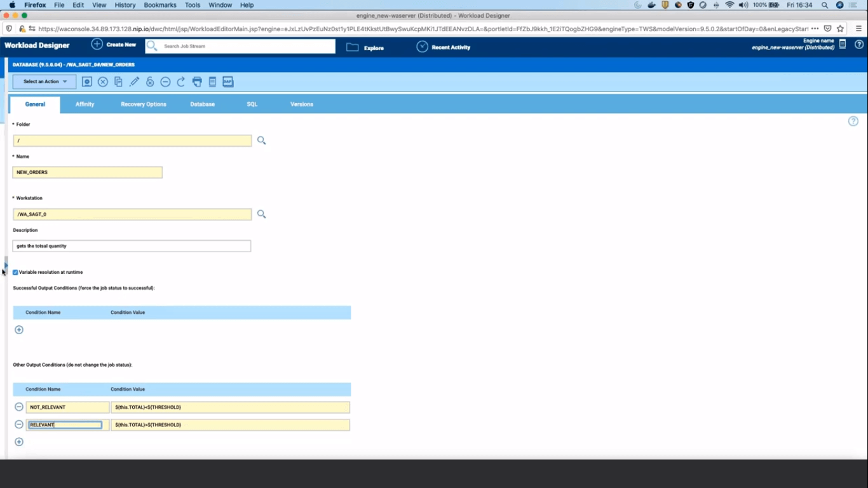The width and height of the screenshot is (868, 488).
Task: Click the printer icon in the toolbar
Action: click(x=197, y=82)
